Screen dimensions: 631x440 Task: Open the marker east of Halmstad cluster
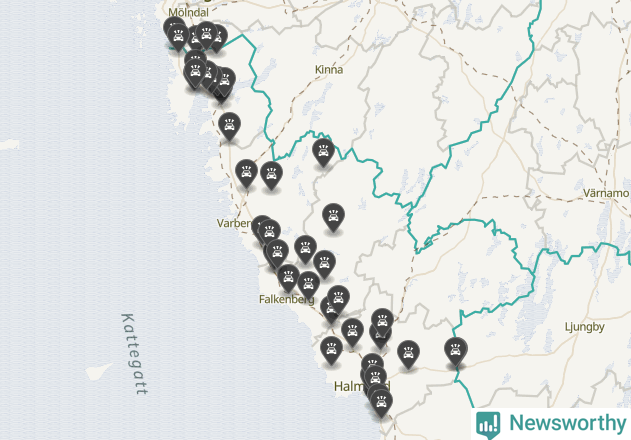tap(408, 354)
